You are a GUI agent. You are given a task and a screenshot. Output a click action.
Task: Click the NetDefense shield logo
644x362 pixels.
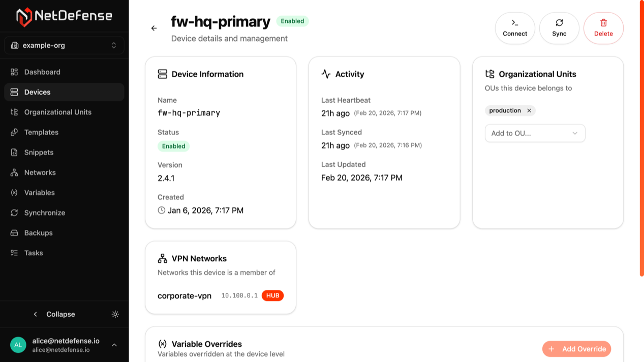tap(23, 16)
